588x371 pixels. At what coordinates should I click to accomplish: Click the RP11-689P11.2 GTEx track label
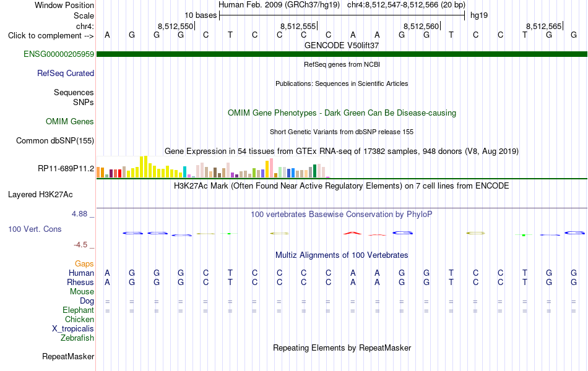66,169
